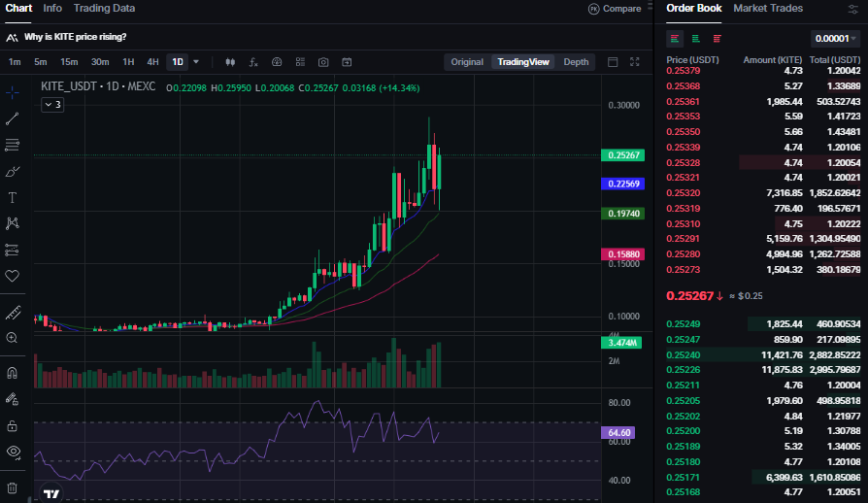Switch to Depth chart view

576,62
